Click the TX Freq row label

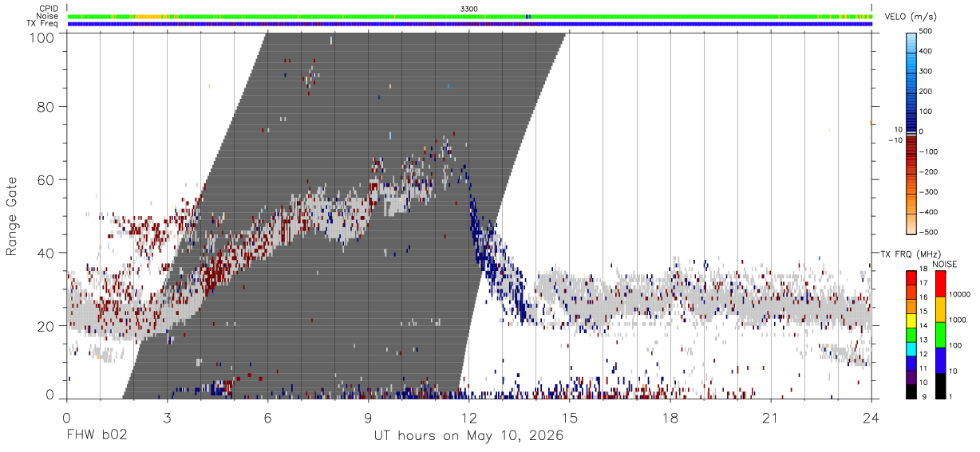click(x=42, y=24)
